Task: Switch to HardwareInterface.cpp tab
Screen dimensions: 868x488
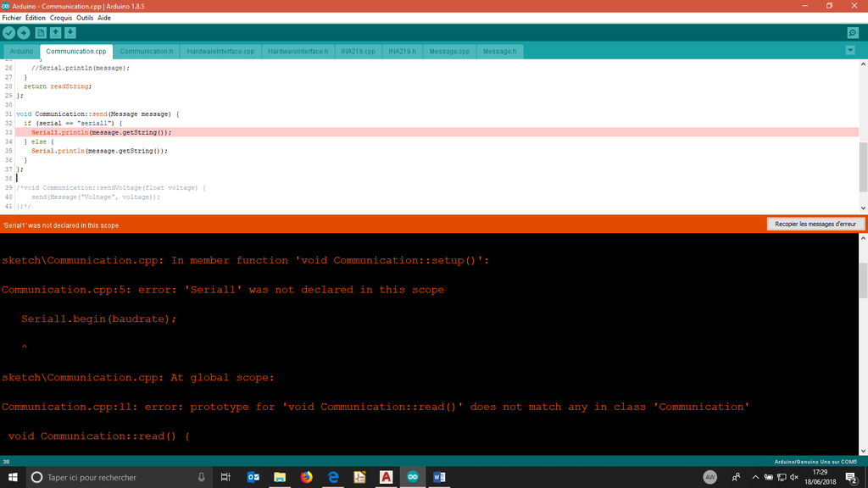Action: (x=220, y=52)
